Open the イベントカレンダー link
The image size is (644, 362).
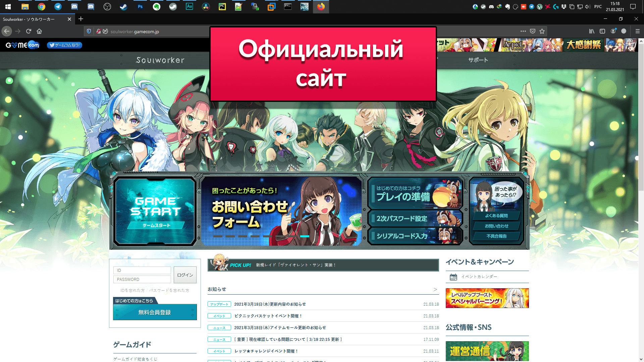pos(479,277)
